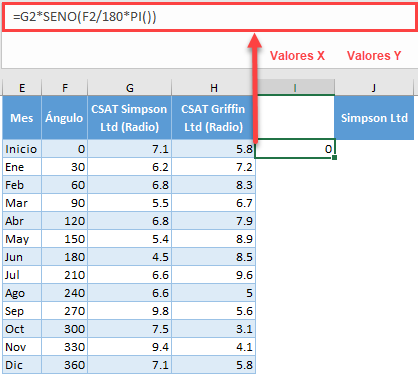Click Griffin value 8.5 in Jun row

click(x=213, y=257)
